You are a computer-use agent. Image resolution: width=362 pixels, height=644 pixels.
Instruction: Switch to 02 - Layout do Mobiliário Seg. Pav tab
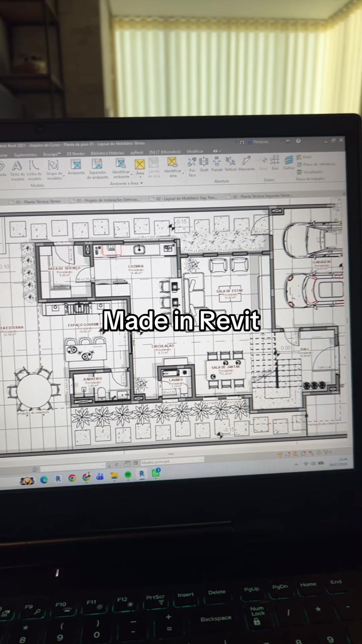point(183,198)
